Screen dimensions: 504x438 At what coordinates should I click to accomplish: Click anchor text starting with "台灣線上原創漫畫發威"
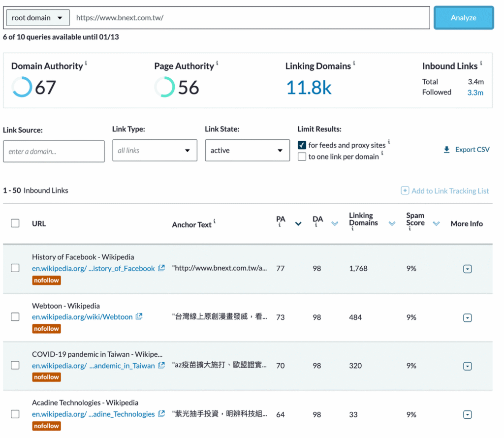220,316
